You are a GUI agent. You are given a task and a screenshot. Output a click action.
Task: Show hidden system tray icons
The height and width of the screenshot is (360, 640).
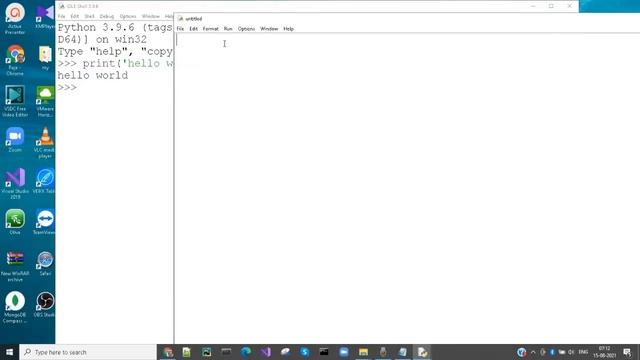pyautogui.click(x=533, y=352)
